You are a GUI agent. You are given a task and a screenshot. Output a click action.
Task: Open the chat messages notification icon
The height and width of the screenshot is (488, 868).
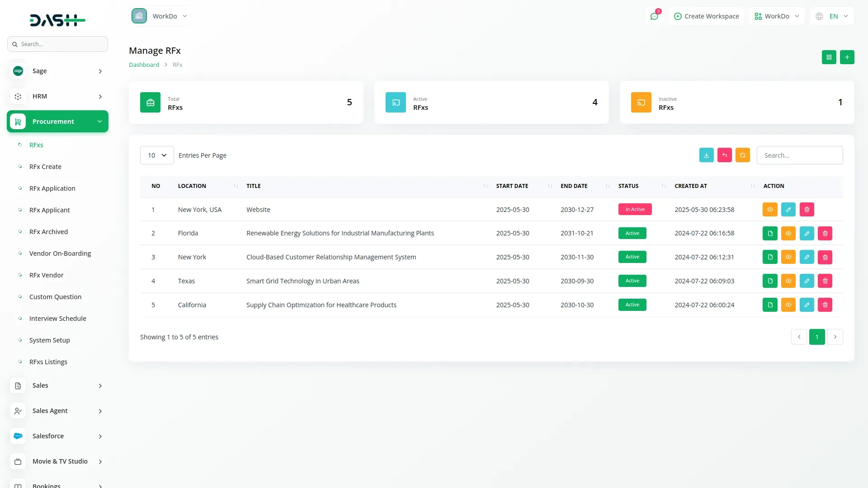tap(654, 16)
